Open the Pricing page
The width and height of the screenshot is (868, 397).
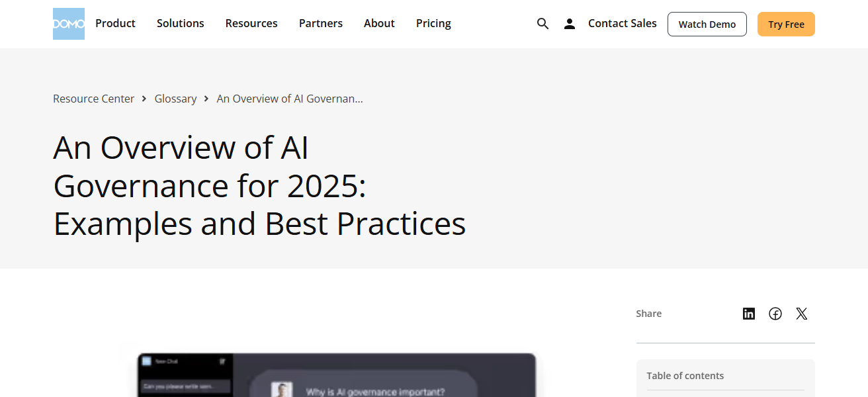pyautogui.click(x=433, y=23)
